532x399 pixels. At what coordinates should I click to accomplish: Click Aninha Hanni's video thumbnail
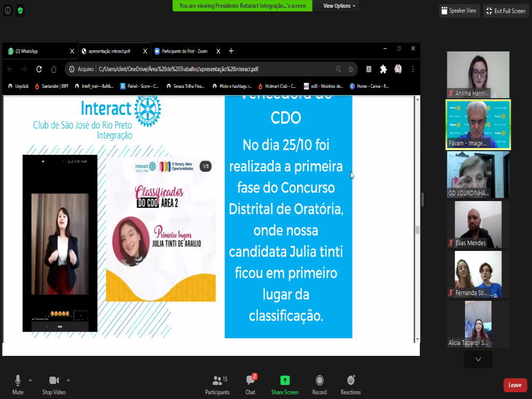click(478, 74)
